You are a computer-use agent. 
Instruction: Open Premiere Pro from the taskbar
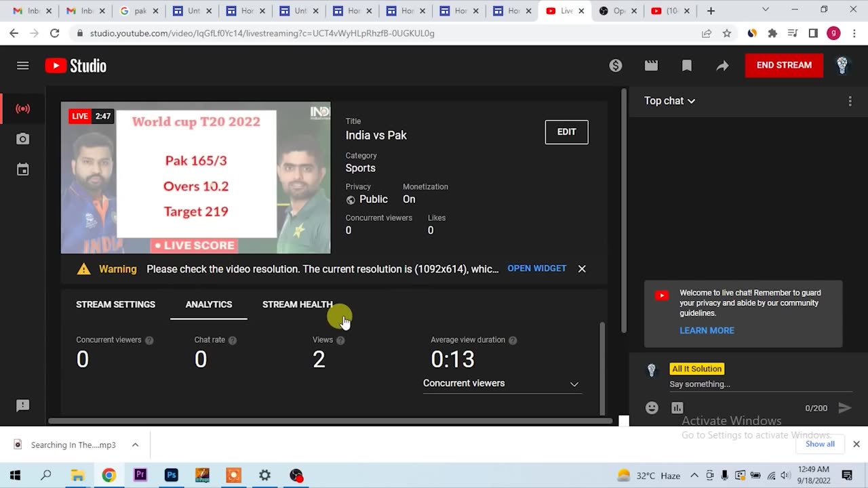(140, 475)
